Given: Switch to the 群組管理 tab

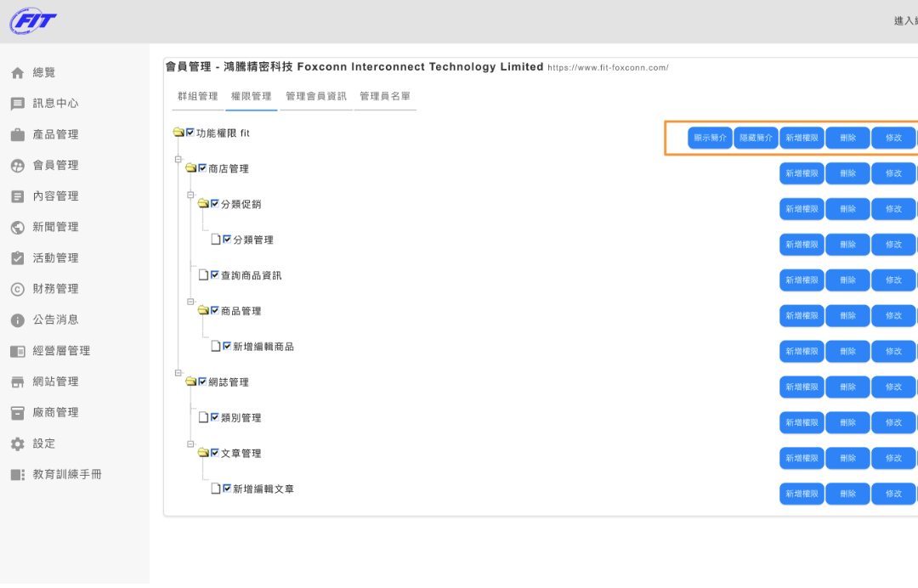Looking at the screenshot, I should (x=198, y=97).
